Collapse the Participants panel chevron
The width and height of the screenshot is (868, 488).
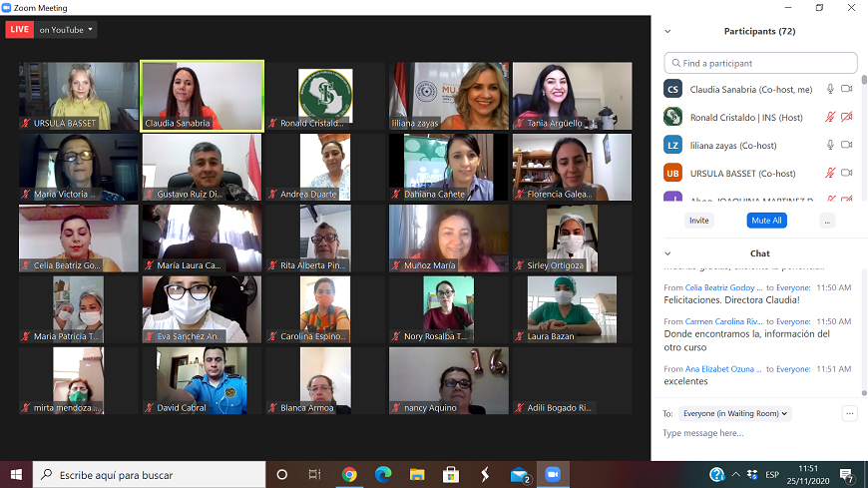[x=667, y=32]
